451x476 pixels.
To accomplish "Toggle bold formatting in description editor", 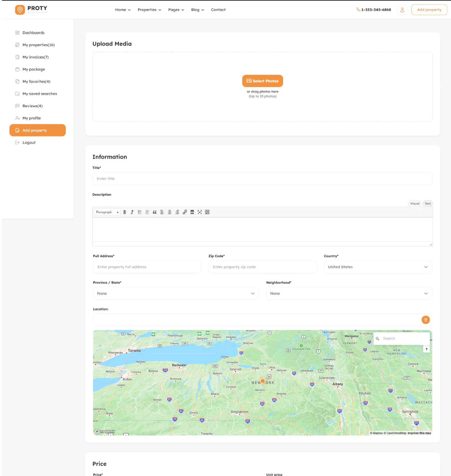I will point(125,212).
